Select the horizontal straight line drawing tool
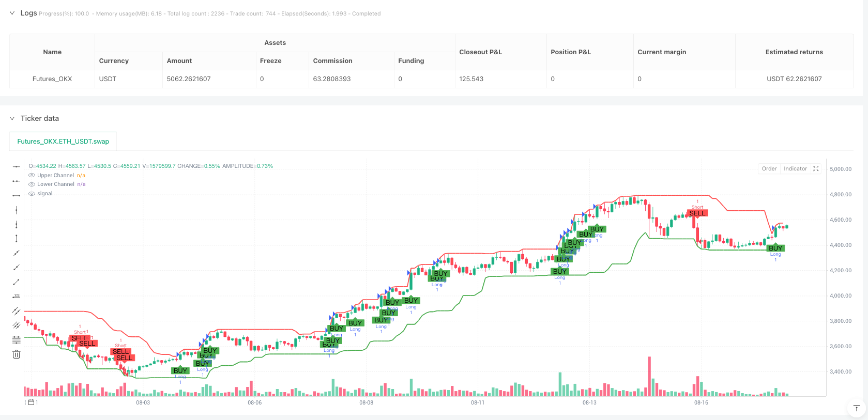868x420 pixels. click(x=17, y=166)
